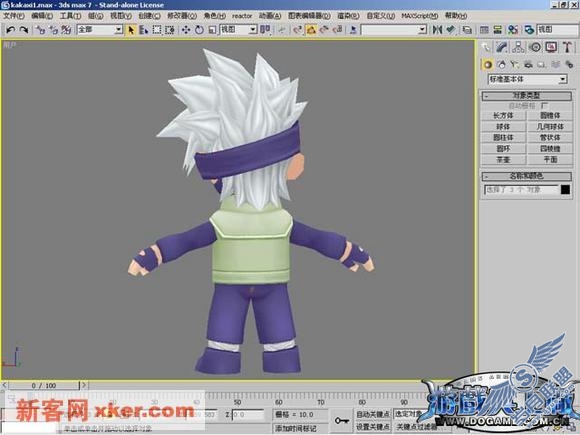Select the Select and Link tool
The width and height of the screenshot is (580, 435).
pos(40,30)
